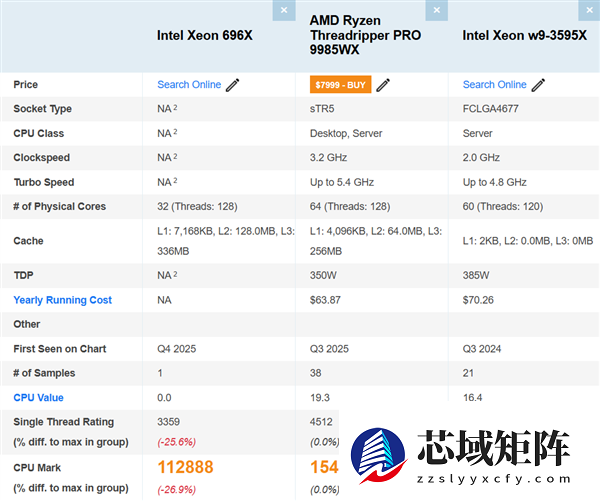
Task: Click the Single Thread Rating label
Action: pyautogui.click(x=64, y=422)
